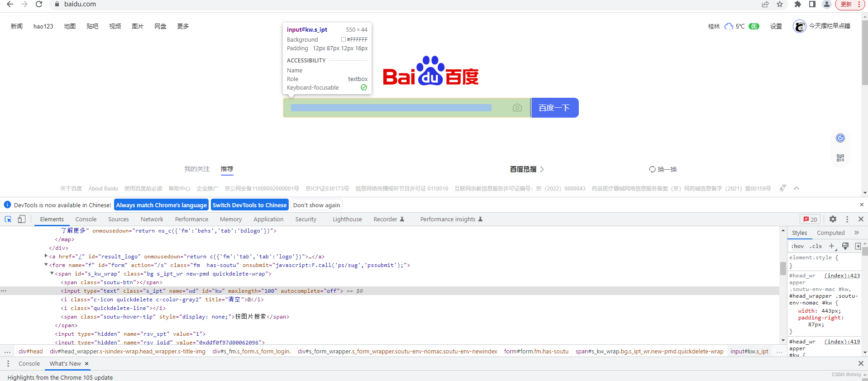The height and width of the screenshot is (381, 868).
Task: Collapse the form#form node
Action: (46, 265)
